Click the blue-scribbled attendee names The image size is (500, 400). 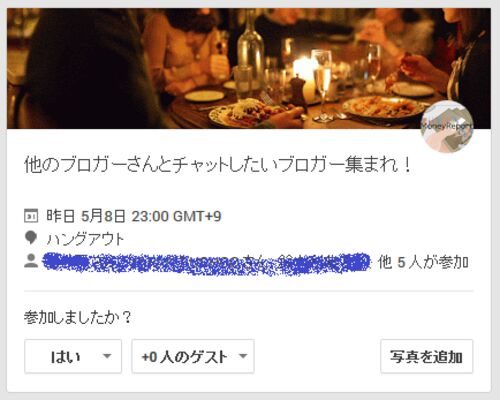tap(207, 262)
